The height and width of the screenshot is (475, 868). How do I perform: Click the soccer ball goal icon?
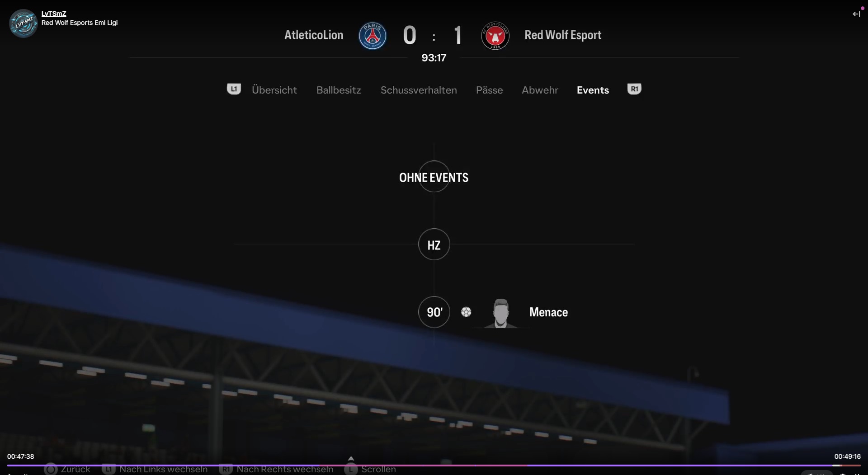466,312
